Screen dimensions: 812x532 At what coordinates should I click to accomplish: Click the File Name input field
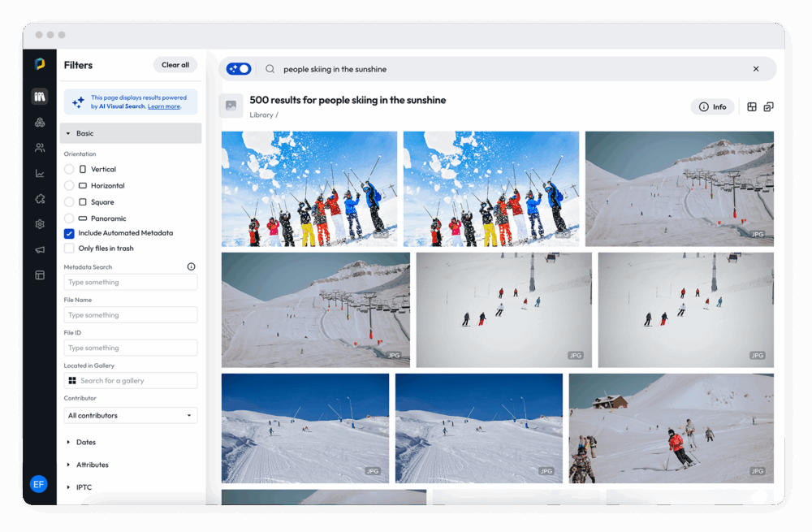[131, 315]
